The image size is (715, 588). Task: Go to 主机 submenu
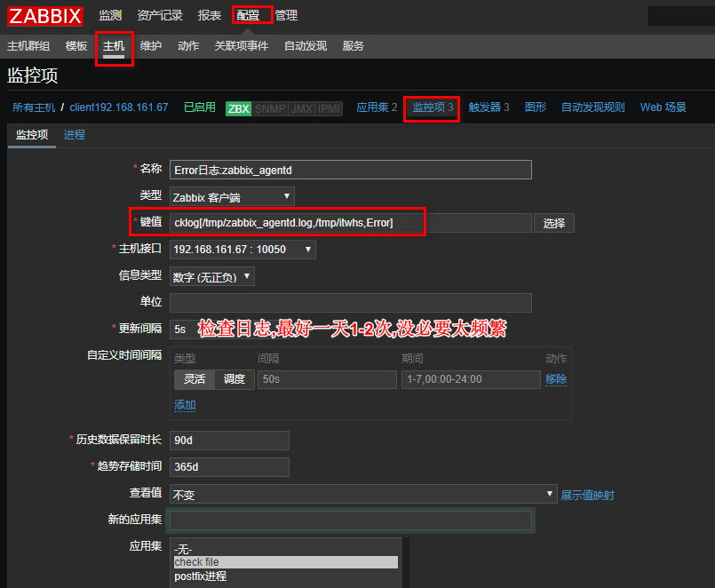point(114,46)
